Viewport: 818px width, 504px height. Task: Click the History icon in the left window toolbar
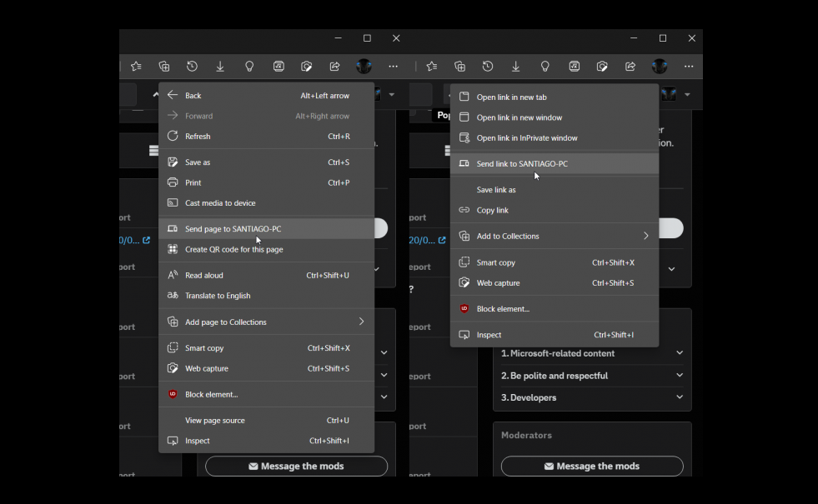click(x=192, y=67)
